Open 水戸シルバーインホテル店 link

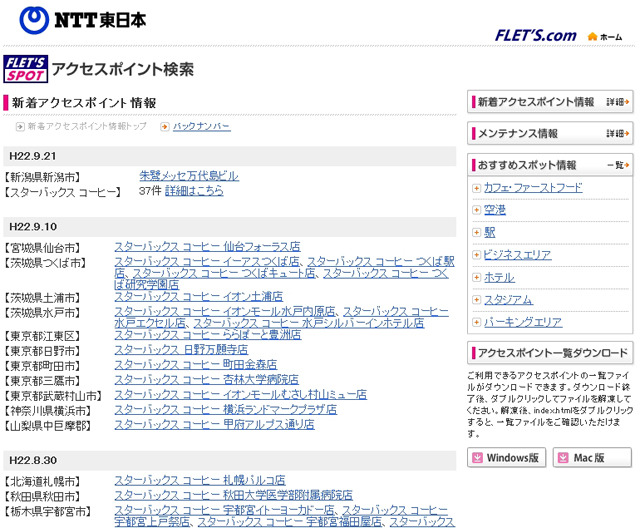click(309, 323)
